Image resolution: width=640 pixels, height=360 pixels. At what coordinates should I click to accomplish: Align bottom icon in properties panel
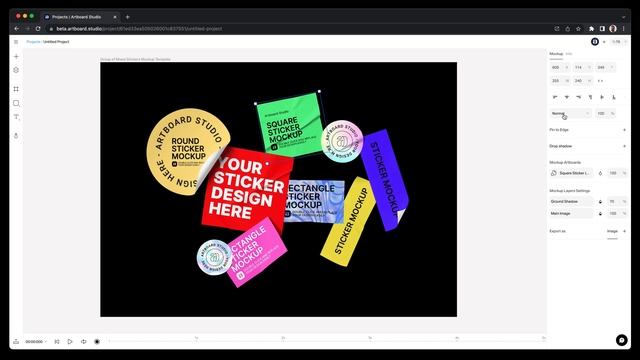(x=613, y=97)
